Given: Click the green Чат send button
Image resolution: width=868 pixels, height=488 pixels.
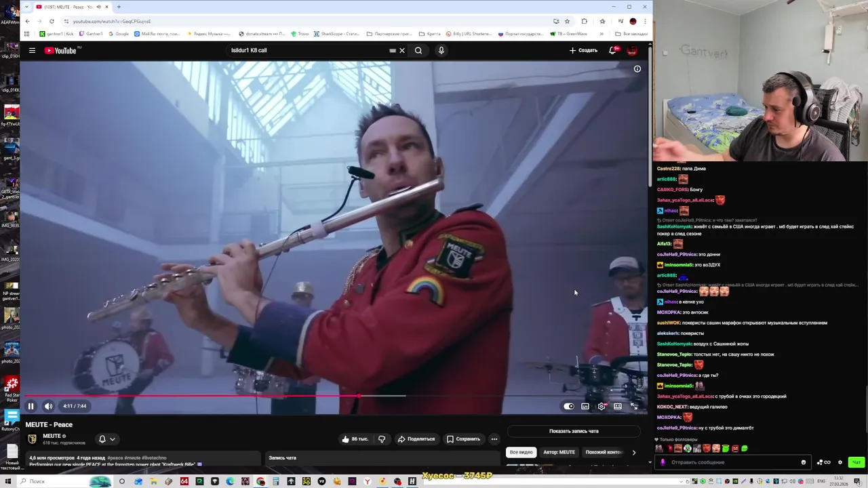Looking at the screenshot, I should (x=856, y=462).
